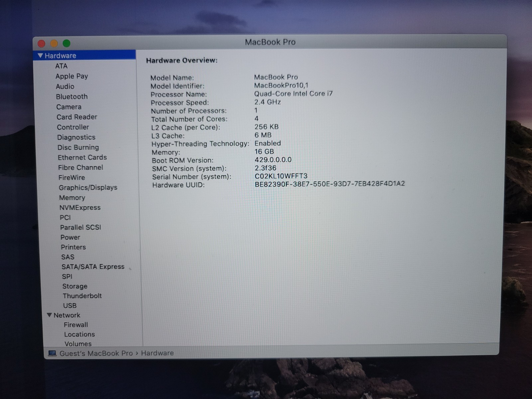Select Disc Burning in the sidebar

point(78,147)
